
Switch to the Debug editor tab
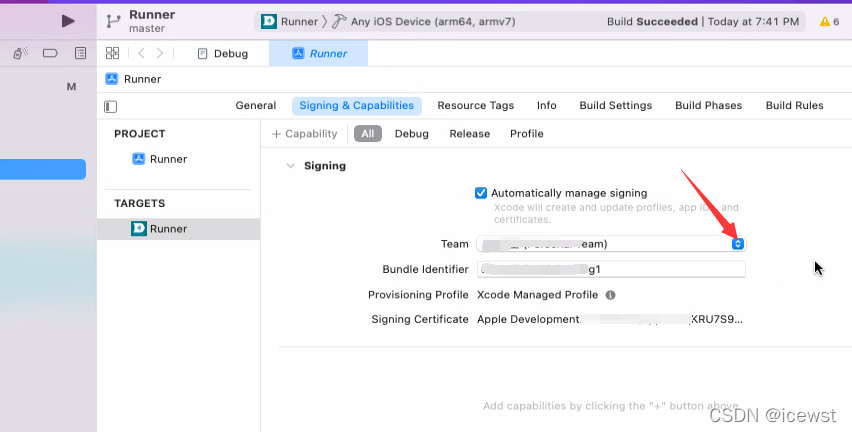pos(223,53)
